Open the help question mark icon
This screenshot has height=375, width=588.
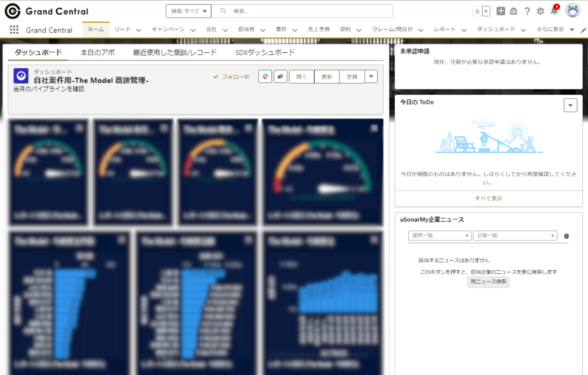pos(527,11)
